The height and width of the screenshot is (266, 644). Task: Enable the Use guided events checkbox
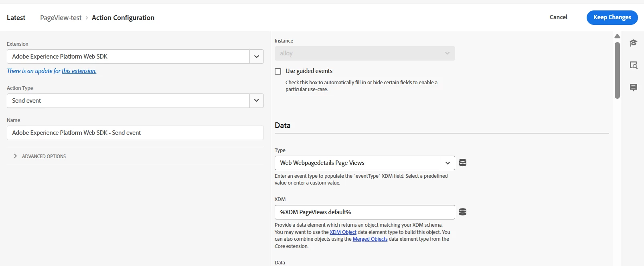pos(278,71)
